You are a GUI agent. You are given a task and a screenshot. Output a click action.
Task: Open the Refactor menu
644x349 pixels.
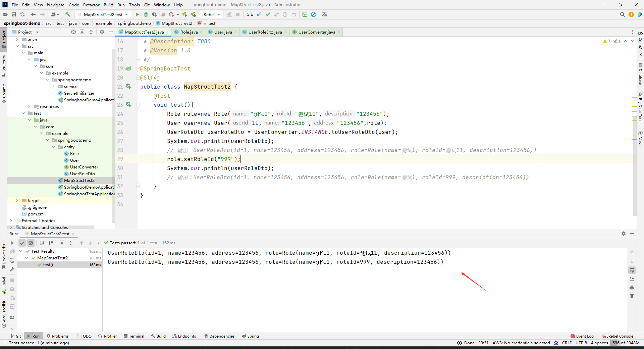91,5
